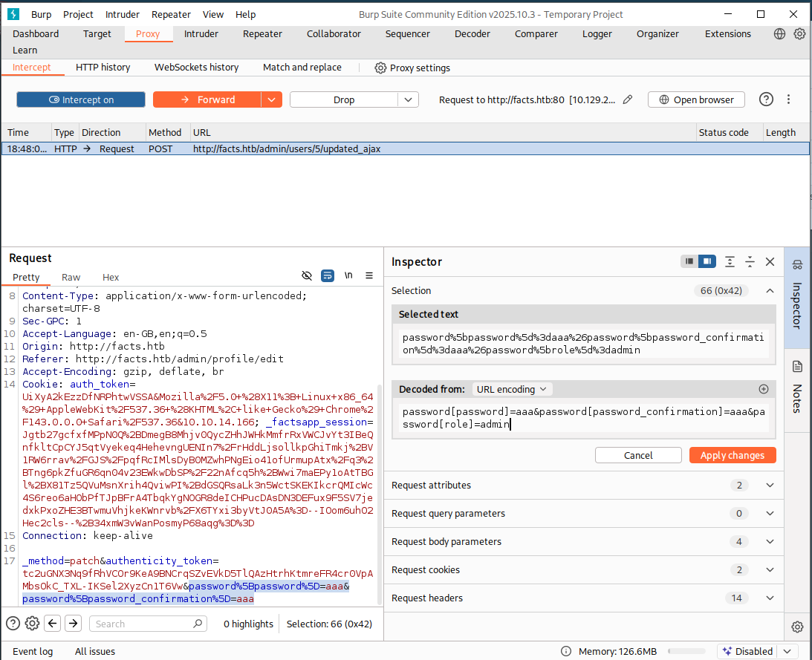Open the three-dot Intercept options menu
Screen dimensions: 812x660
pyautogui.click(x=788, y=99)
